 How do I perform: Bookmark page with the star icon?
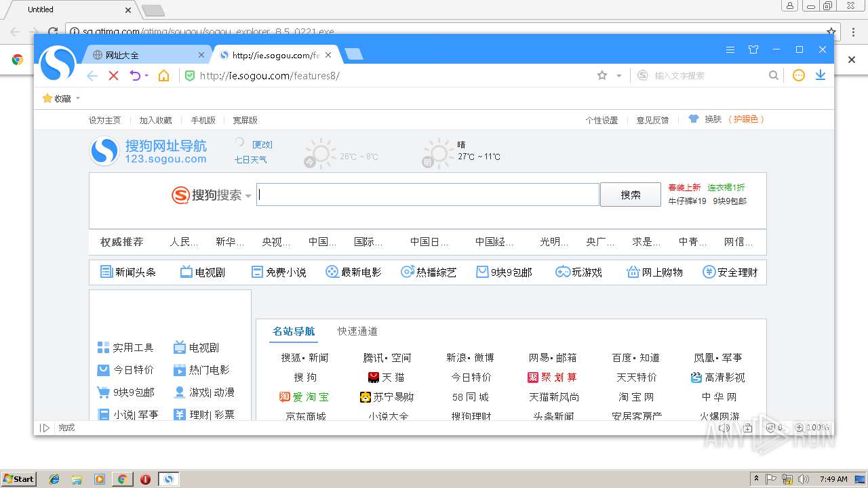click(602, 75)
